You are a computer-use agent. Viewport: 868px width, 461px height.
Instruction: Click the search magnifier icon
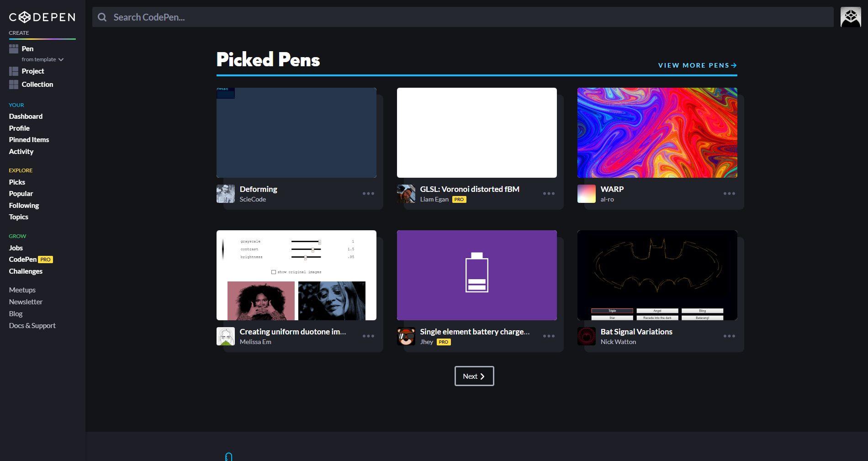102,17
